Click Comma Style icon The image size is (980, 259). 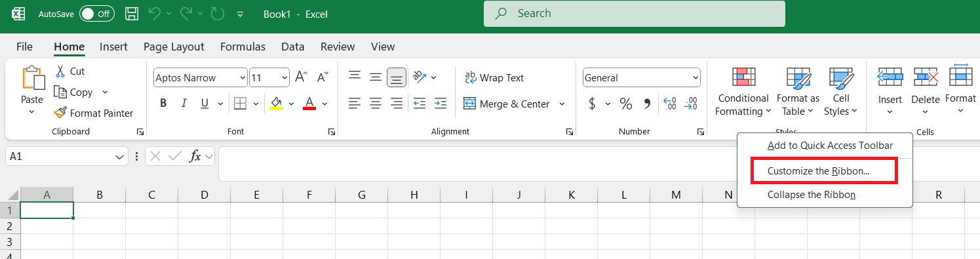point(647,104)
